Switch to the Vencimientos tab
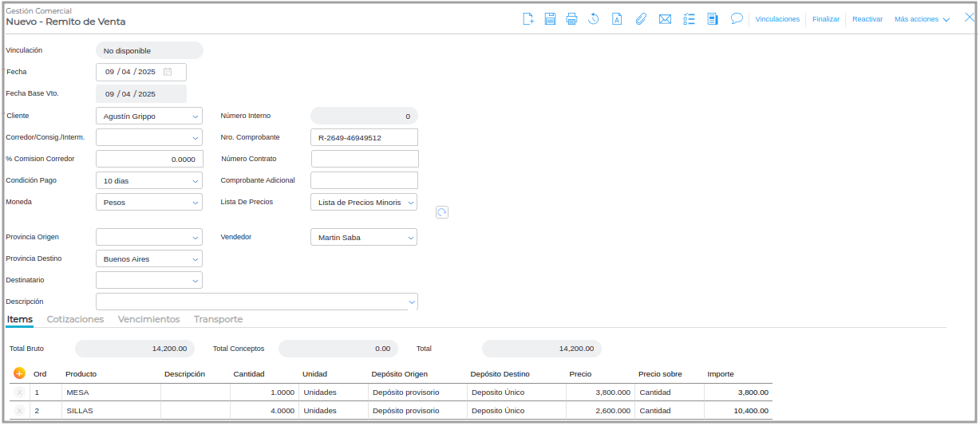The width and height of the screenshot is (980, 426). point(148,319)
